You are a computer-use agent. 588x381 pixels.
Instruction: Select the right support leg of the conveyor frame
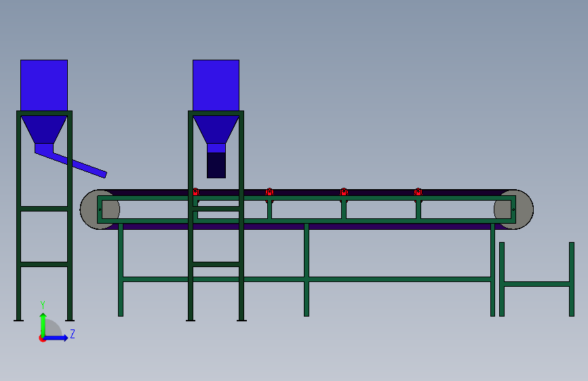click(493, 270)
